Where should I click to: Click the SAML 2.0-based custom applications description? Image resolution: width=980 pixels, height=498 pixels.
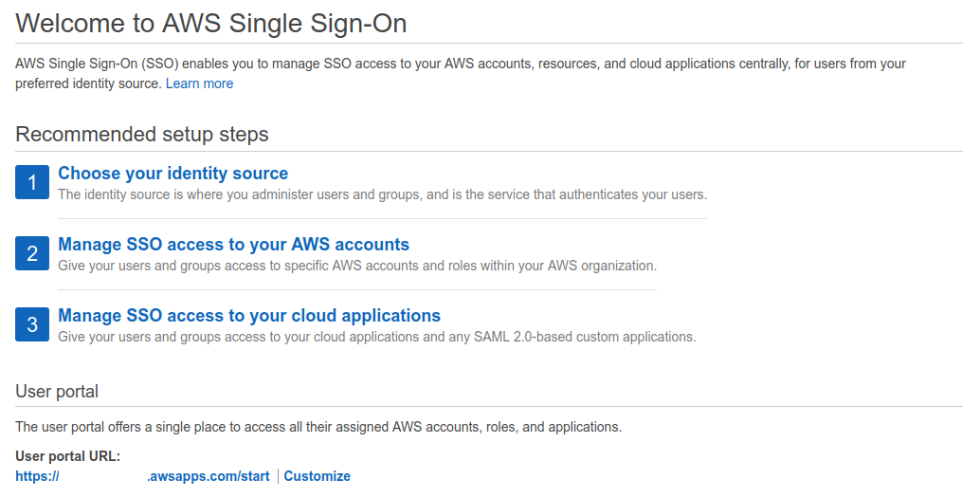click(x=377, y=337)
